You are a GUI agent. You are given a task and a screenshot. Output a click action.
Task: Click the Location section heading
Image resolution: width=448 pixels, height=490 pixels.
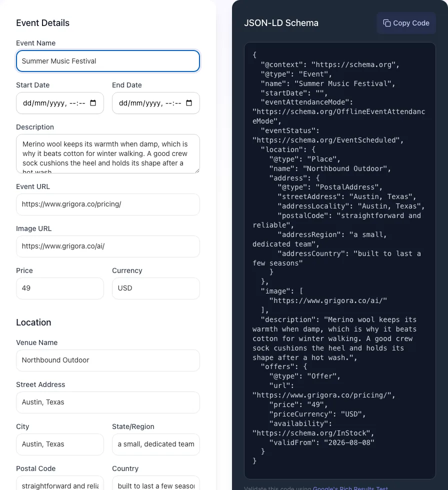pyautogui.click(x=33, y=322)
